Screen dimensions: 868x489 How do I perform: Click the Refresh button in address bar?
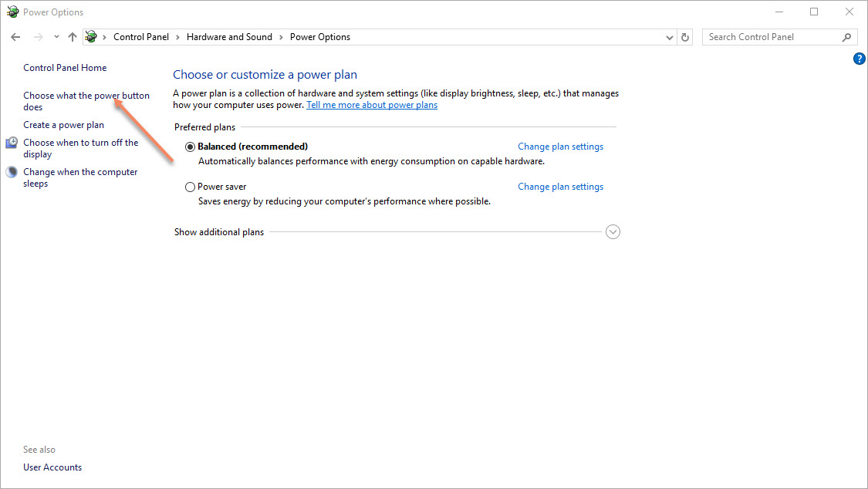pos(685,37)
